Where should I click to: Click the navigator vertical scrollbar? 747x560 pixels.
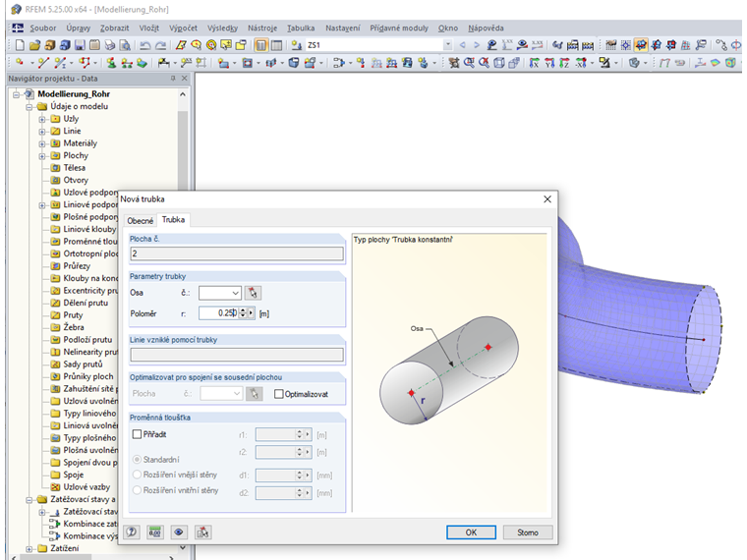pyautogui.click(x=183, y=320)
